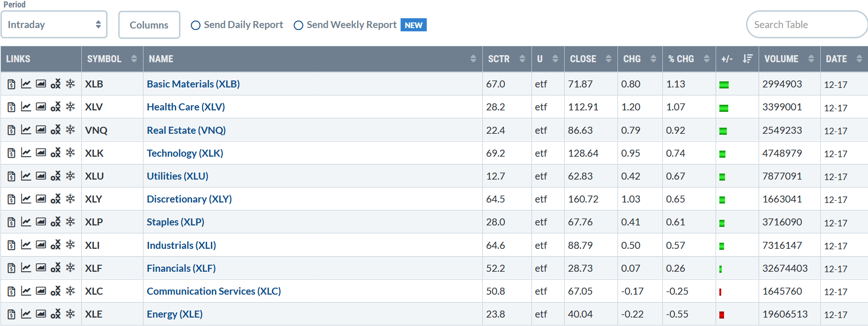Sort the table by DATE column
The height and width of the screenshot is (326, 868).
pos(844,59)
